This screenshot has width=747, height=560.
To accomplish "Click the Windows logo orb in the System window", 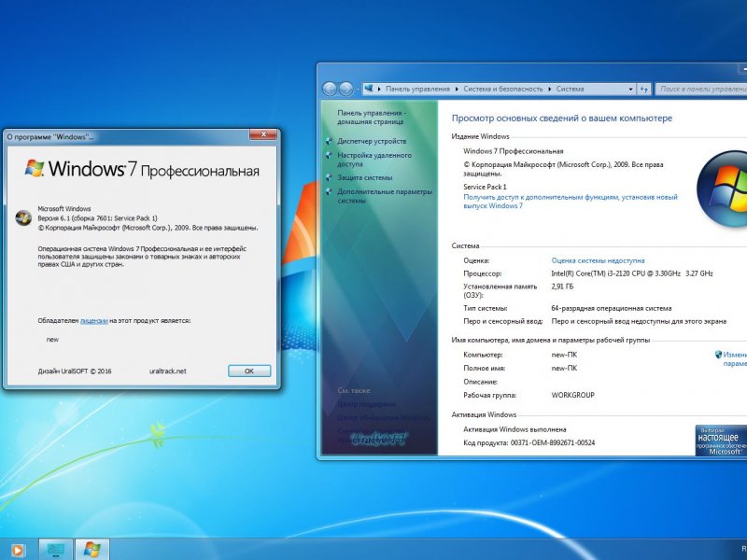I will [722, 189].
